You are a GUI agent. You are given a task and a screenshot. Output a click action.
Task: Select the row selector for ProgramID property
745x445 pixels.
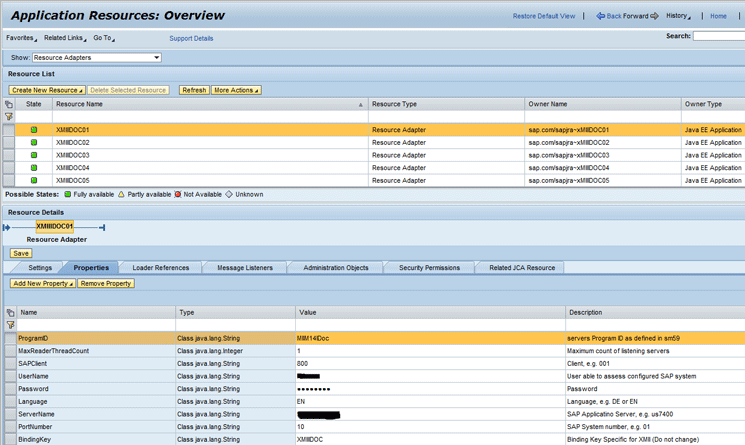[9, 338]
